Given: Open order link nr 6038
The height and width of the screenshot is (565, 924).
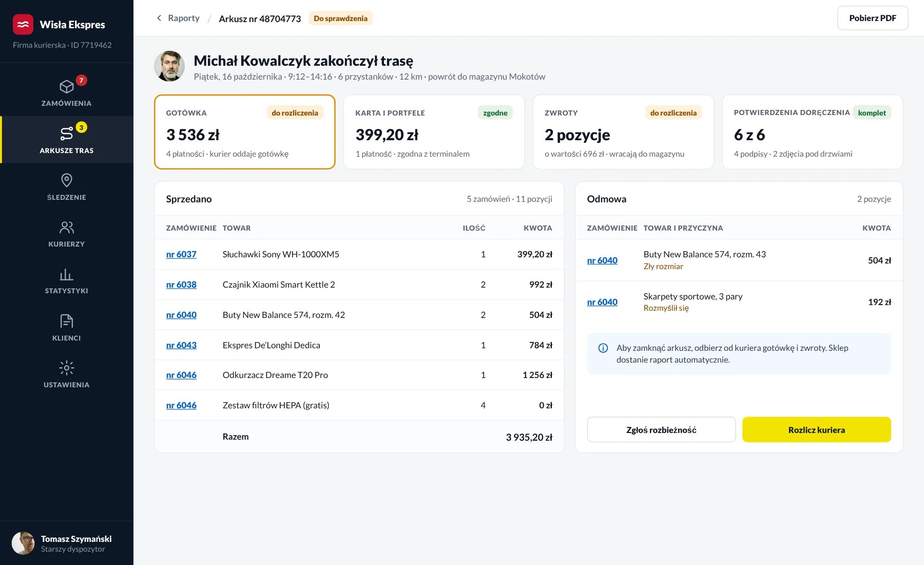Looking at the screenshot, I should coord(181,285).
